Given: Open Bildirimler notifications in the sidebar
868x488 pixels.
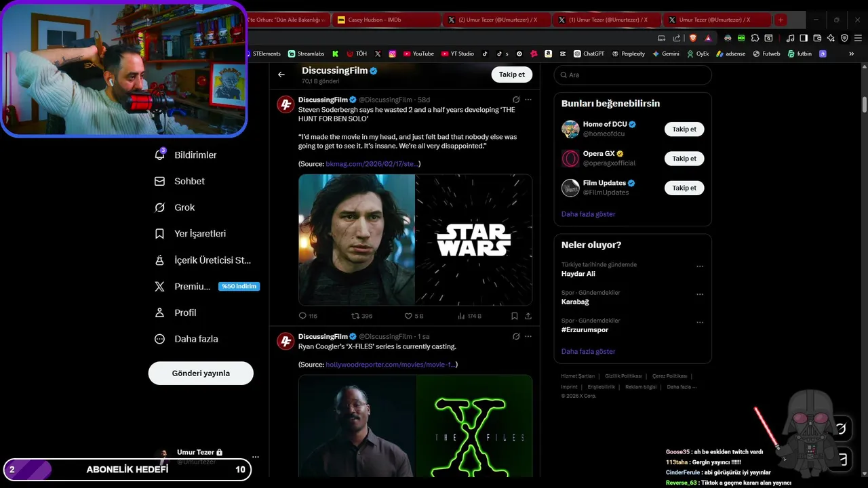Looking at the screenshot, I should click(x=186, y=155).
